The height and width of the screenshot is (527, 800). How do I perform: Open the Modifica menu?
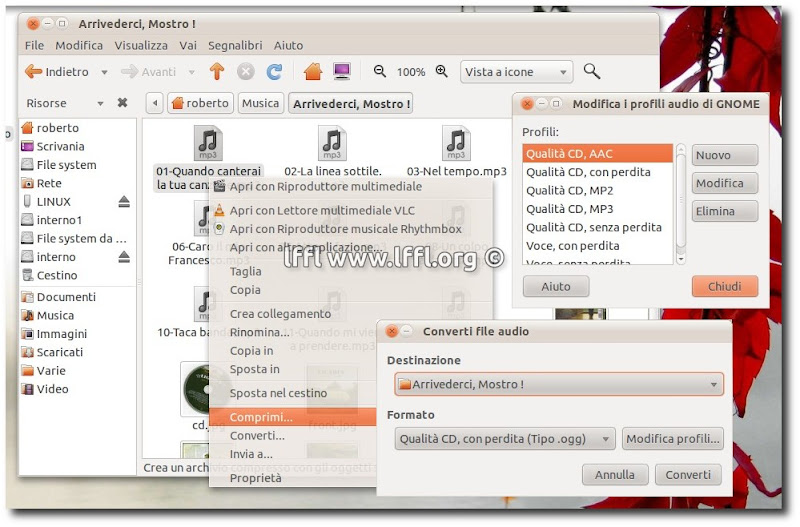coord(79,45)
